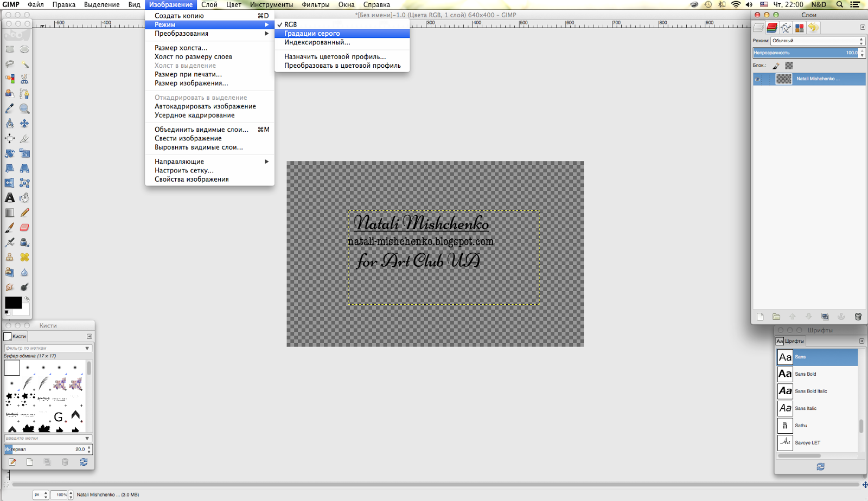Open the Фильтры menu
868x501 pixels.
coord(315,5)
